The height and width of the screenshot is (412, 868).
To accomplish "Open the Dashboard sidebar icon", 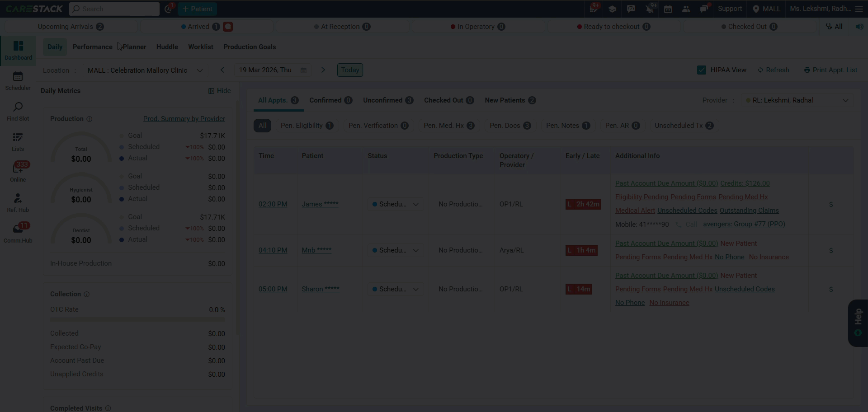I will coord(18,51).
